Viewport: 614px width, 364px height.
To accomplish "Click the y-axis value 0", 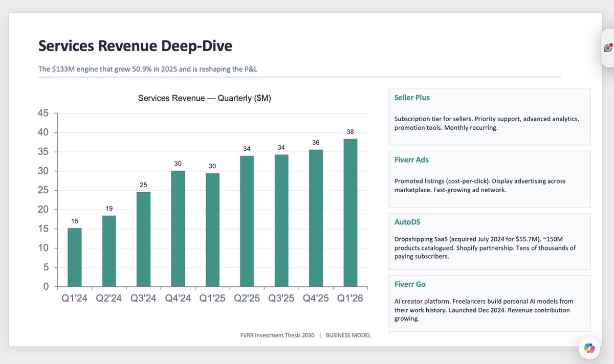I will [47, 287].
